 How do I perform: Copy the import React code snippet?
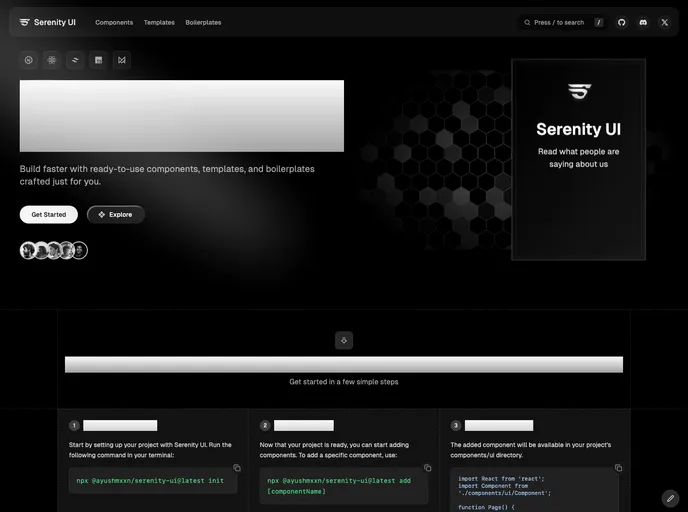(x=618, y=468)
